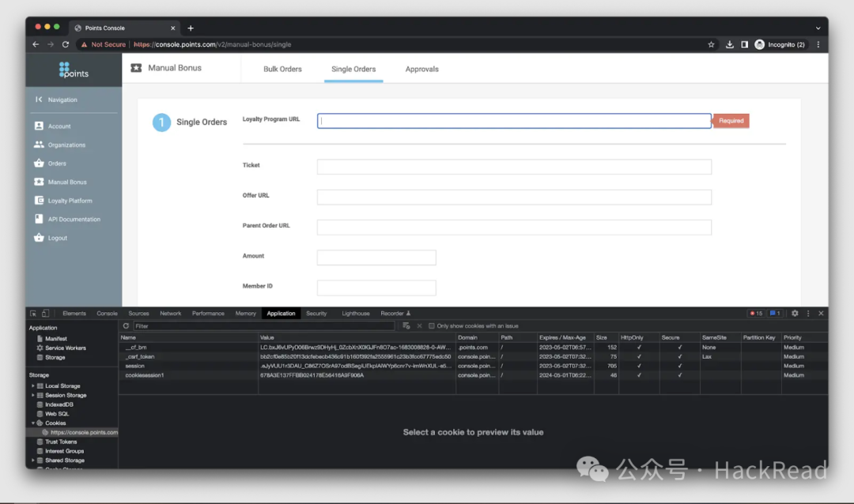Click the Member ID input field
The height and width of the screenshot is (504, 854).
(376, 288)
